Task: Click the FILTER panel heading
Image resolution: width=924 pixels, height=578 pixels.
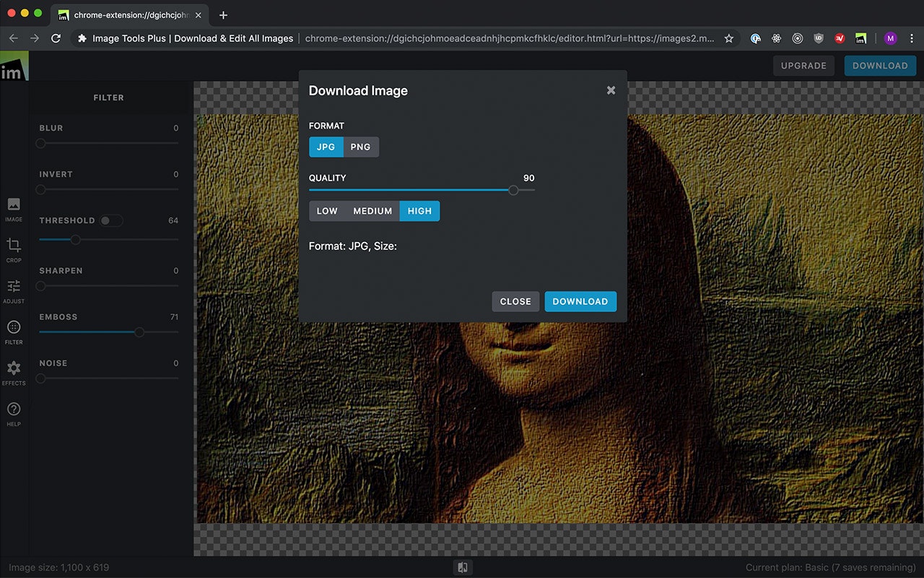Action: (109, 98)
